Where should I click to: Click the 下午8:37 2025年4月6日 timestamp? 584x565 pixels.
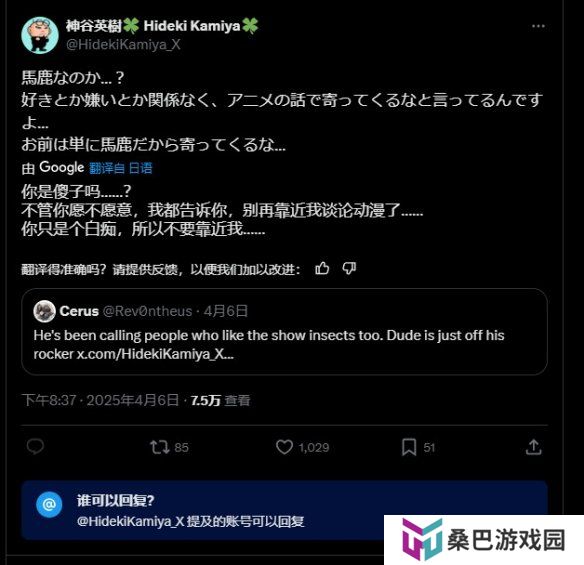(x=101, y=400)
